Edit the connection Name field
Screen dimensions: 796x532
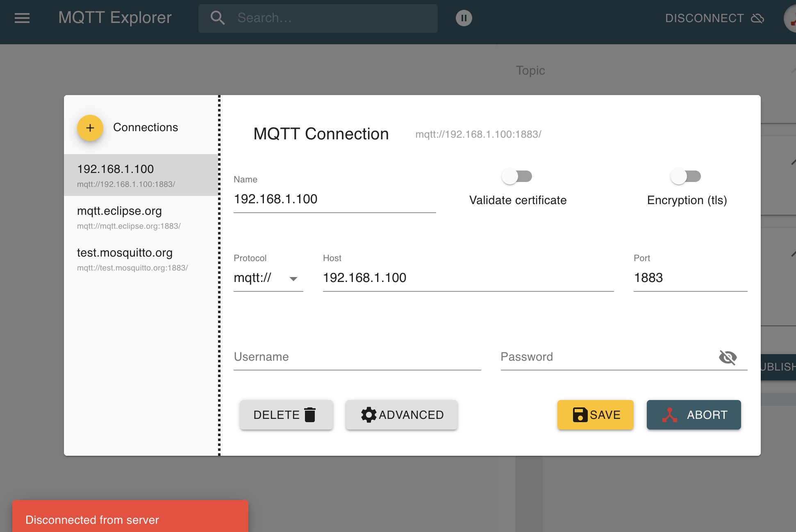334,199
